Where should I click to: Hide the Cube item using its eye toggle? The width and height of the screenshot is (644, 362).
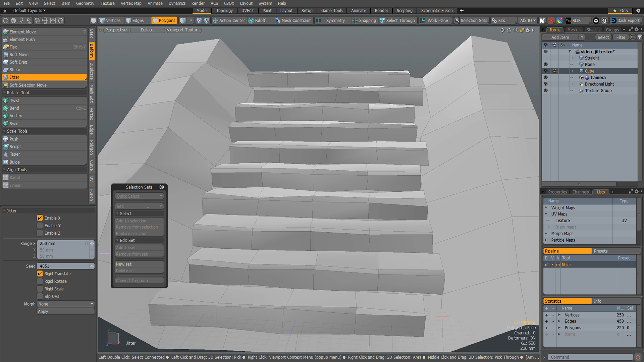(x=546, y=71)
